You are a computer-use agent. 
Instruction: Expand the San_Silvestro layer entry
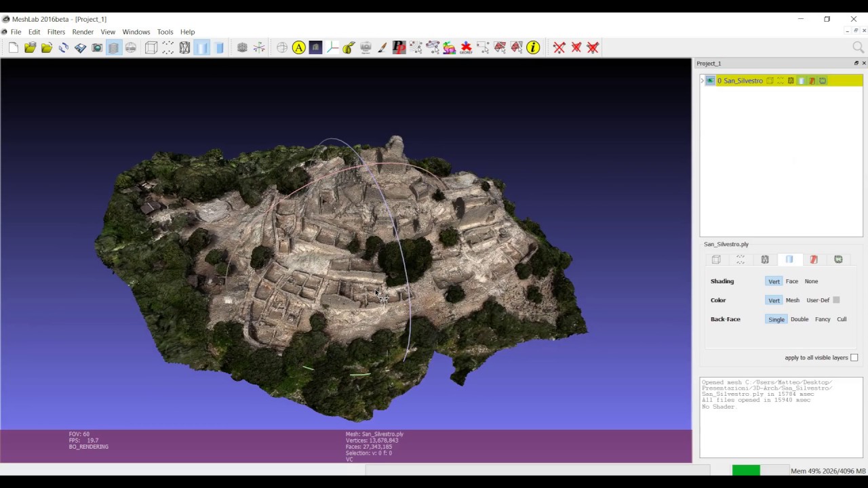(702, 80)
